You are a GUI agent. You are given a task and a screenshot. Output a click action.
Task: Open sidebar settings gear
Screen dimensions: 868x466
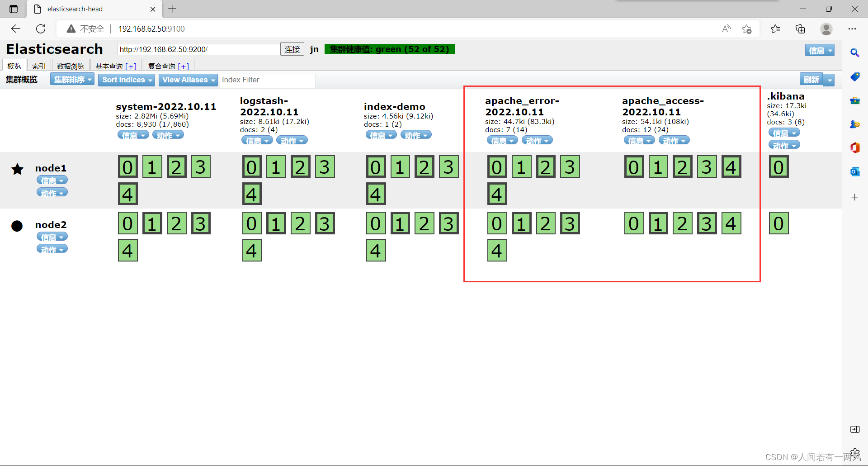(855, 453)
